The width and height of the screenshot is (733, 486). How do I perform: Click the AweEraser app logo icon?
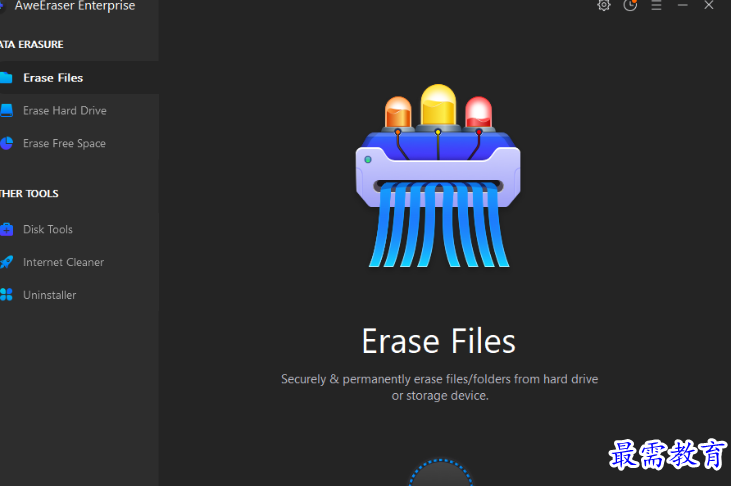(3, 6)
